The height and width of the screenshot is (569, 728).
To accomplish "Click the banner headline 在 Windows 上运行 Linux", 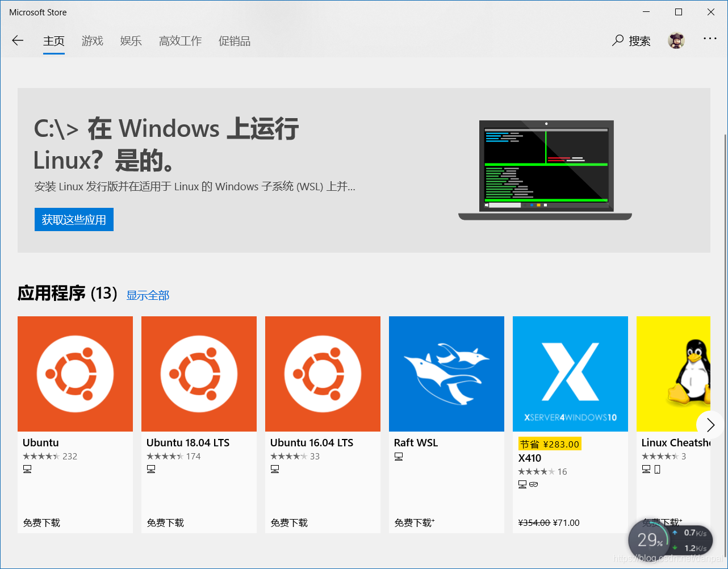I will pyautogui.click(x=166, y=145).
